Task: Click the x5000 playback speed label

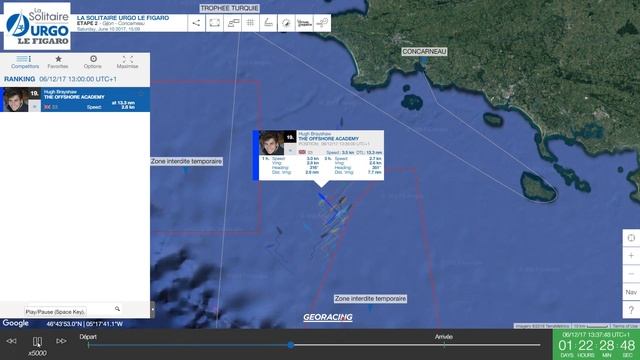Action: 37,353
